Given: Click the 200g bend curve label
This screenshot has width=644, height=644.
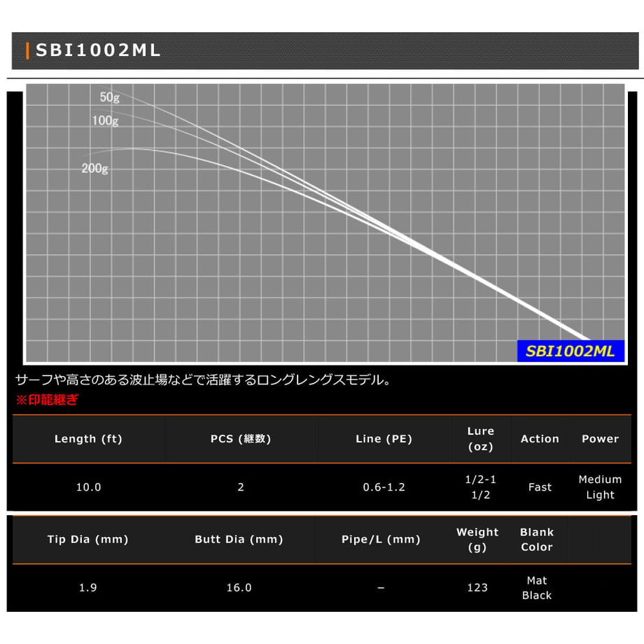Looking at the screenshot, I should [95, 169].
